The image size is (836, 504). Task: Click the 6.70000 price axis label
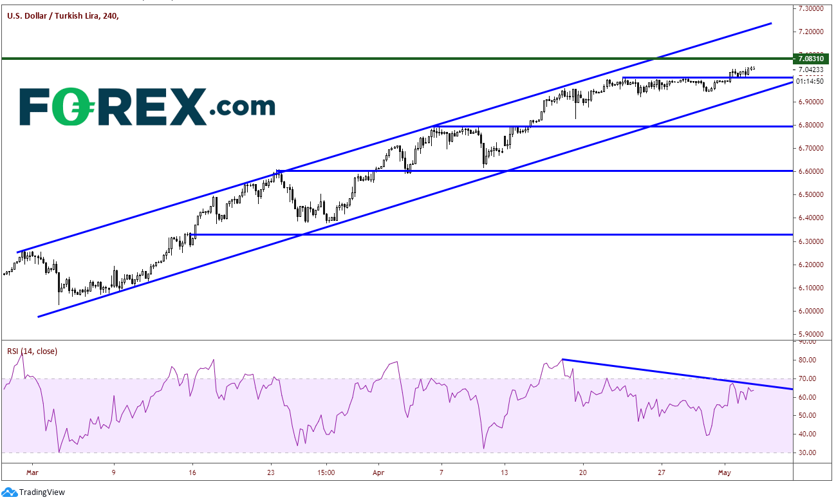(811, 148)
